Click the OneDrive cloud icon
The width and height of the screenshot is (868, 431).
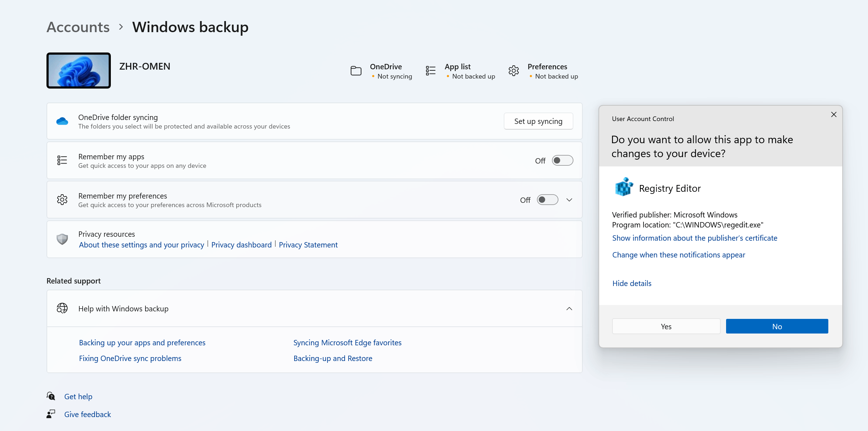coord(62,121)
